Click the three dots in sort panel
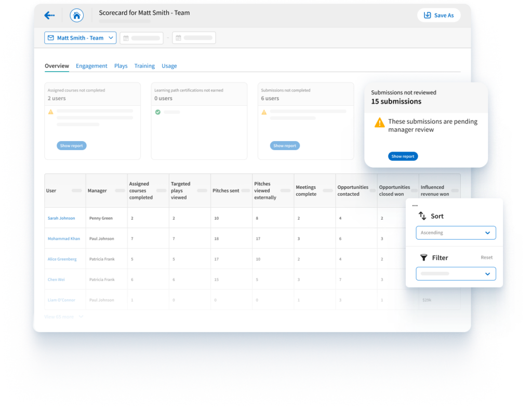This screenshot has height=408, width=532. pos(415,206)
